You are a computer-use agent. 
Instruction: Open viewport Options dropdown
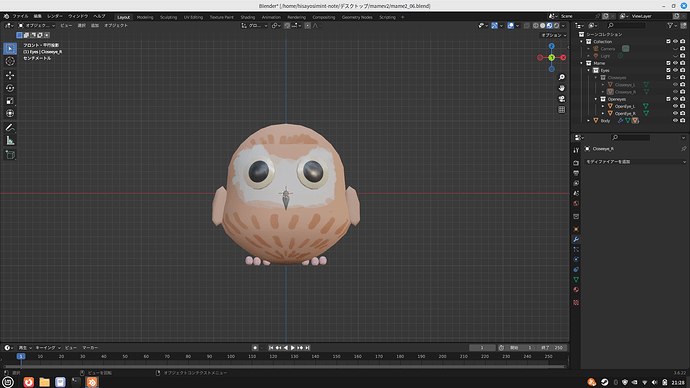(554, 35)
